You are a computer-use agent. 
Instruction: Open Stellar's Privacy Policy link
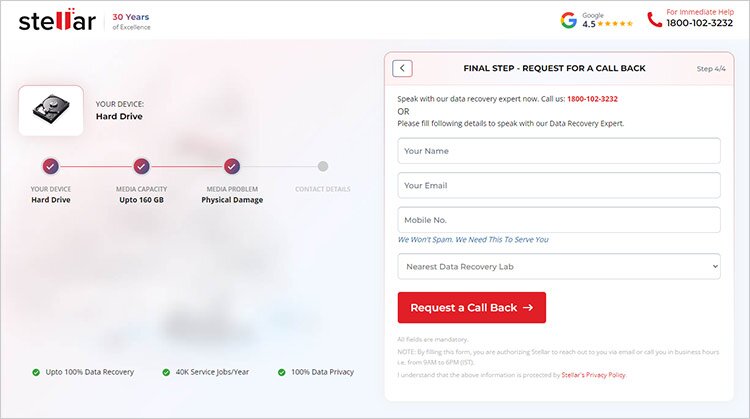click(594, 374)
